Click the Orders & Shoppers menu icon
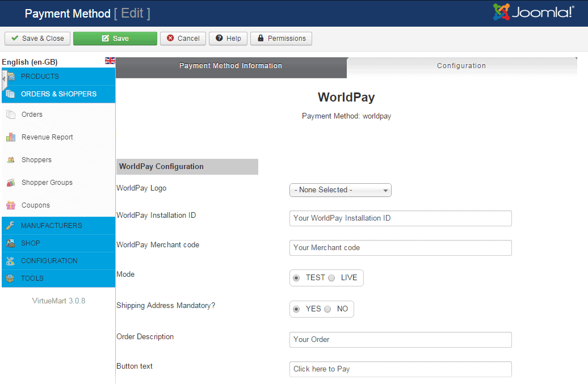Image resolution: width=588 pixels, height=384 pixels. [10, 94]
